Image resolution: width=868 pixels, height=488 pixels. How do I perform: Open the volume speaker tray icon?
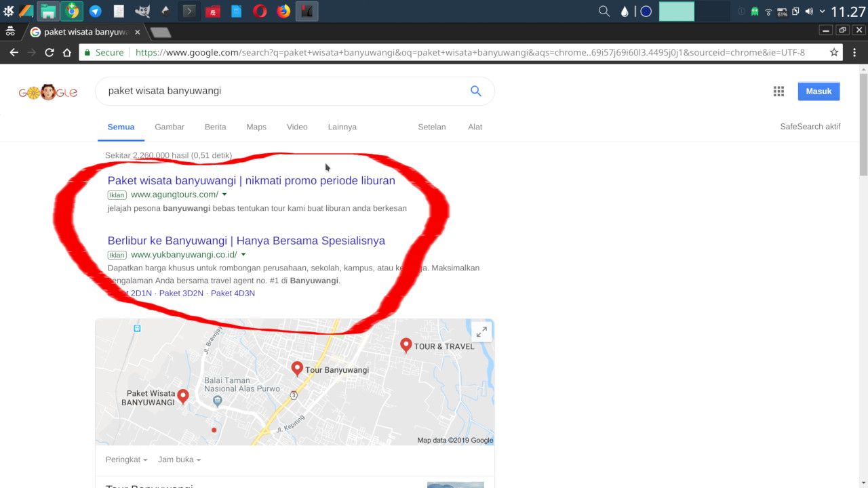808,12
